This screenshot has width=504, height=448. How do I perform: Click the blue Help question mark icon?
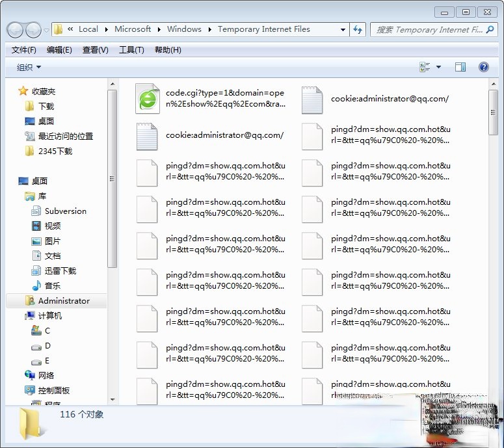(483, 67)
